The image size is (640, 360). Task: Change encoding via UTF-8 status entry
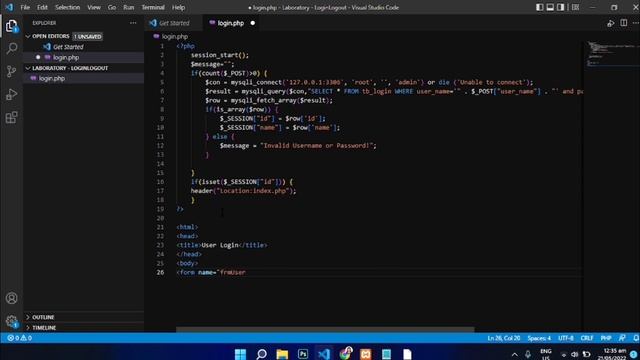566,338
